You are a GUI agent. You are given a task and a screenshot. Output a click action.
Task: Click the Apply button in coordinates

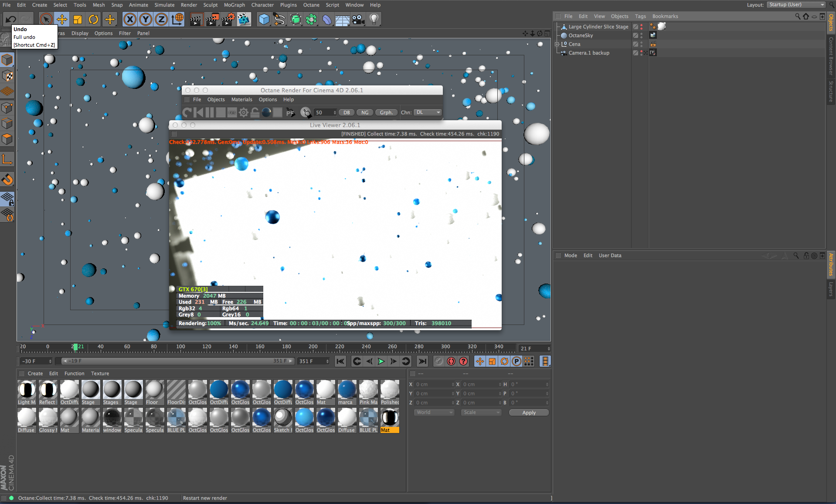click(529, 413)
